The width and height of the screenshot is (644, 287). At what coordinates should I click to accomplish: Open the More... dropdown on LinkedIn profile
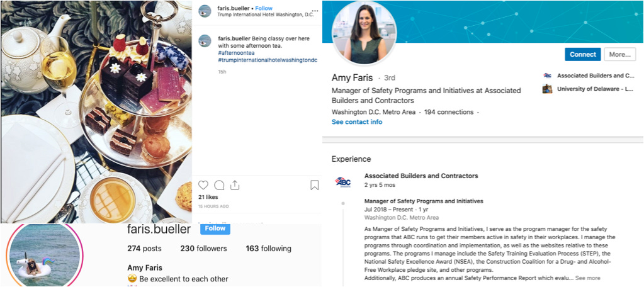pos(620,54)
